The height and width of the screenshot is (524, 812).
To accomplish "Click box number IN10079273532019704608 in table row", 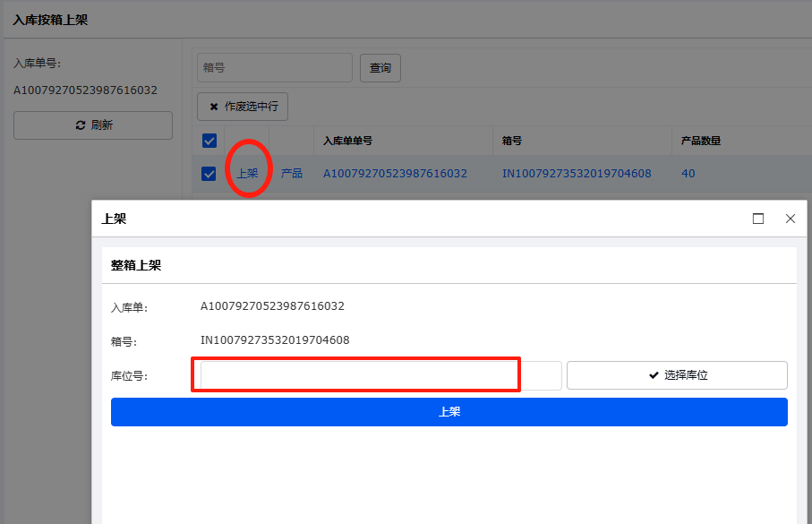I will tap(577, 174).
